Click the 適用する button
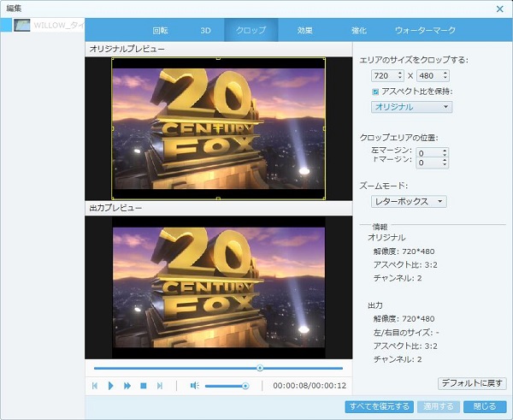 click(x=439, y=406)
